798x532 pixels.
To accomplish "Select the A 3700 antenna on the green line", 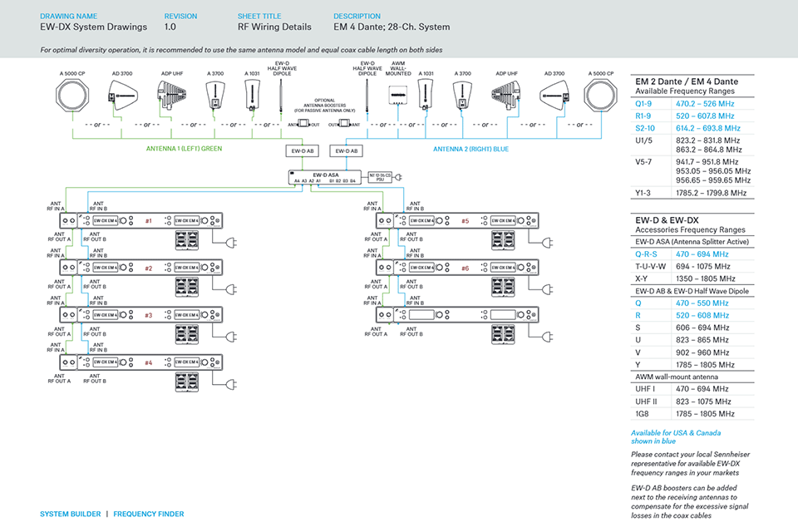I will coord(215,96).
